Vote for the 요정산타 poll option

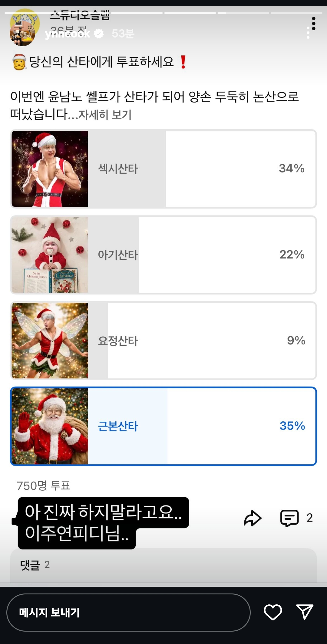tap(163, 341)
